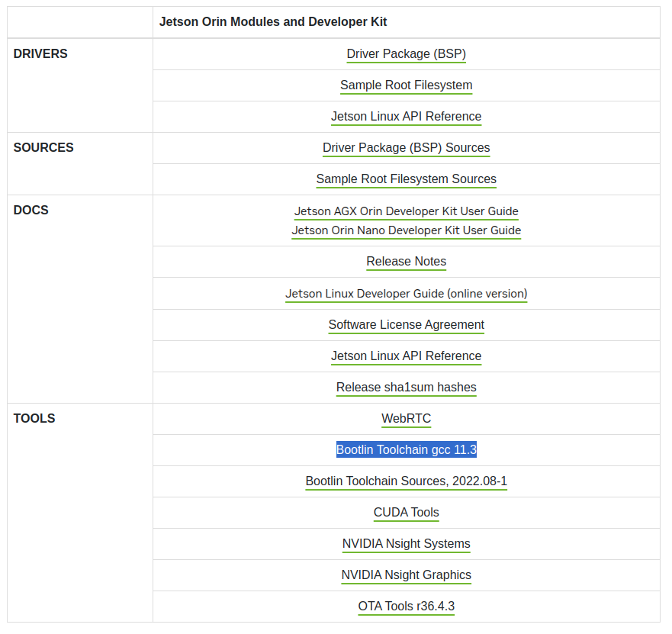This screenshot has width=672, height=634.
Task: Open the NVIDIA Nsight Systems link
Action: (x=406, y=544)
